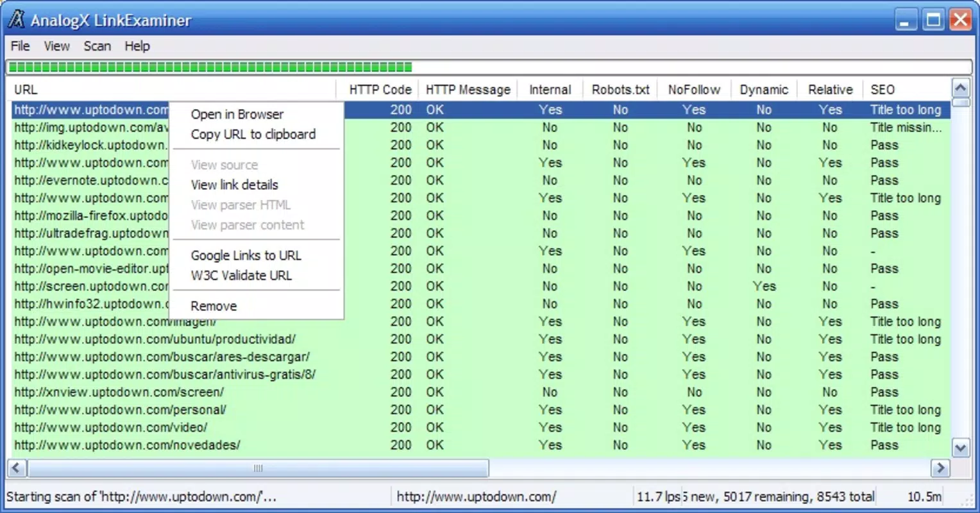This screenshot has width=980, height=513.
Task: Select the open-movie-editor row
Action: click(x=481, y=269)
